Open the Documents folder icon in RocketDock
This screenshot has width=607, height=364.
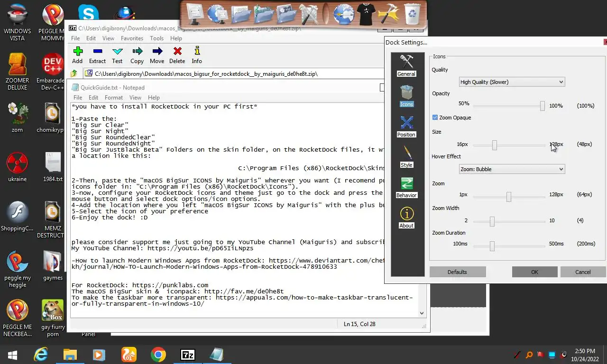[241, 14]
